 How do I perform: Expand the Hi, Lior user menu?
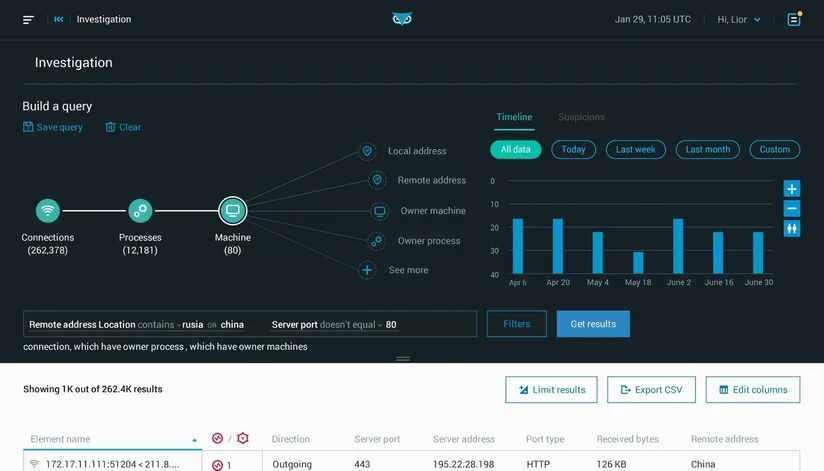(739, 19)
